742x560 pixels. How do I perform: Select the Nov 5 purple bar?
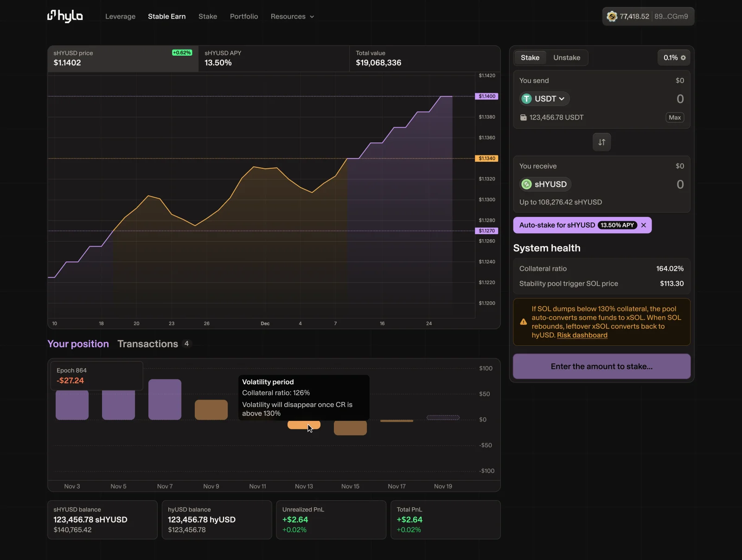118,405
